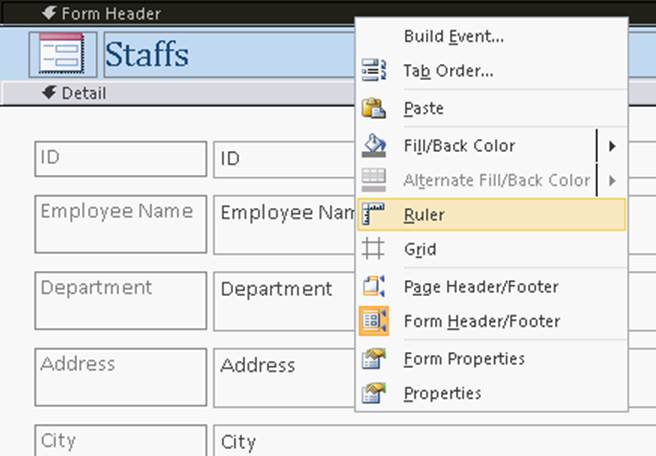Open Build Event from context menu
Image resolution: width=656 pixels, height=456 pixels.
pyautogui.click(x=453, y=37)
